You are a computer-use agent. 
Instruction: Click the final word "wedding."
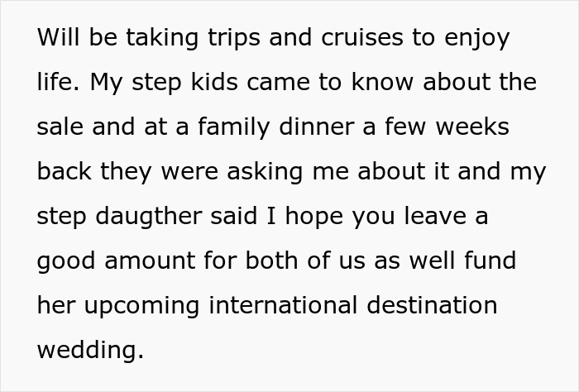(x=90, y=350)
